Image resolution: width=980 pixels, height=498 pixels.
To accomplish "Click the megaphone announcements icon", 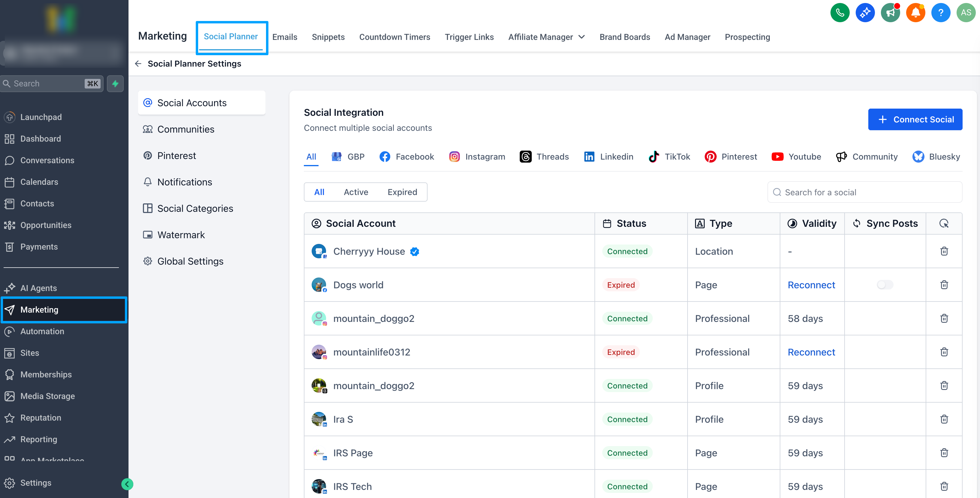I will (x=890, y=13).
